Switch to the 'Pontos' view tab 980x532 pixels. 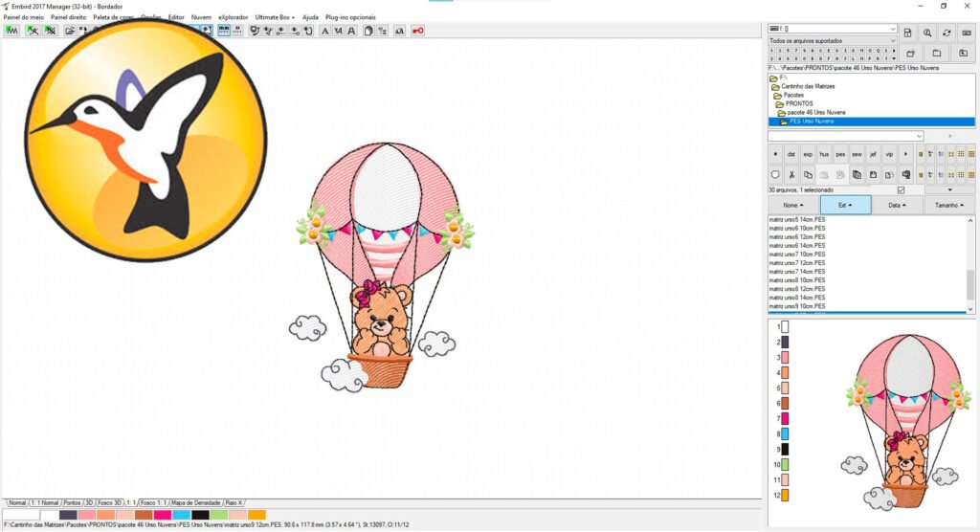pyautogui.click(x=72, y=502)
